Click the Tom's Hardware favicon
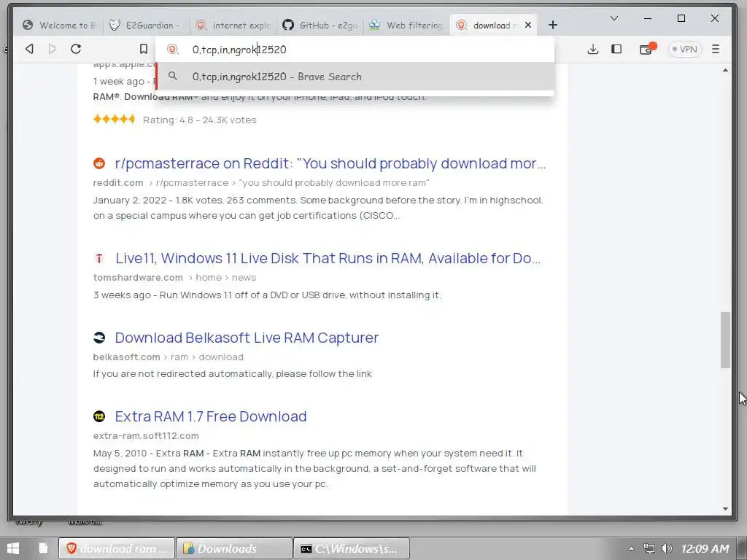This screenshot has width=747, height=560. 99,258
